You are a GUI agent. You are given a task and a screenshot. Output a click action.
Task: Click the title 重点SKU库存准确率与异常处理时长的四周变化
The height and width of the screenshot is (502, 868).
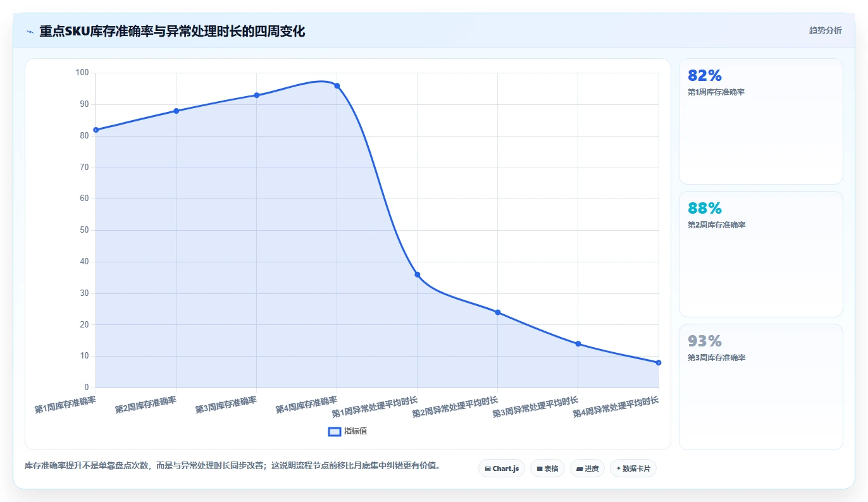pyautogui.click(x=172, y=32)
